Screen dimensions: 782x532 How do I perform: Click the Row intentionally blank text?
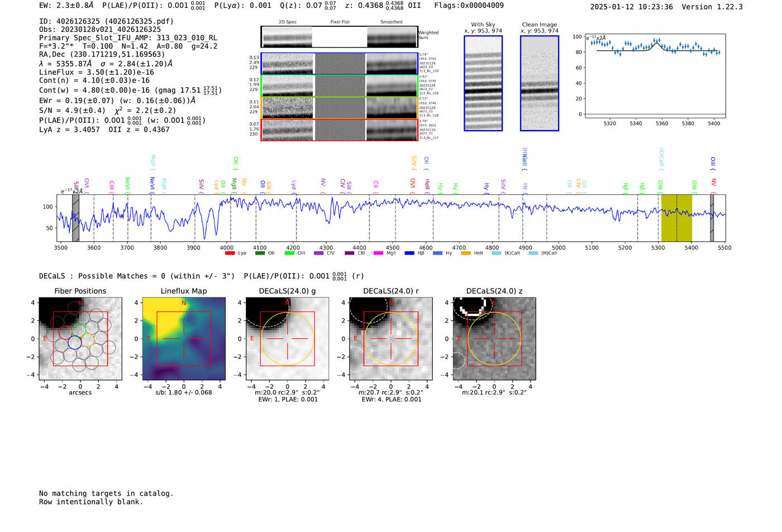pyautogui.click(x=91, y=502)
